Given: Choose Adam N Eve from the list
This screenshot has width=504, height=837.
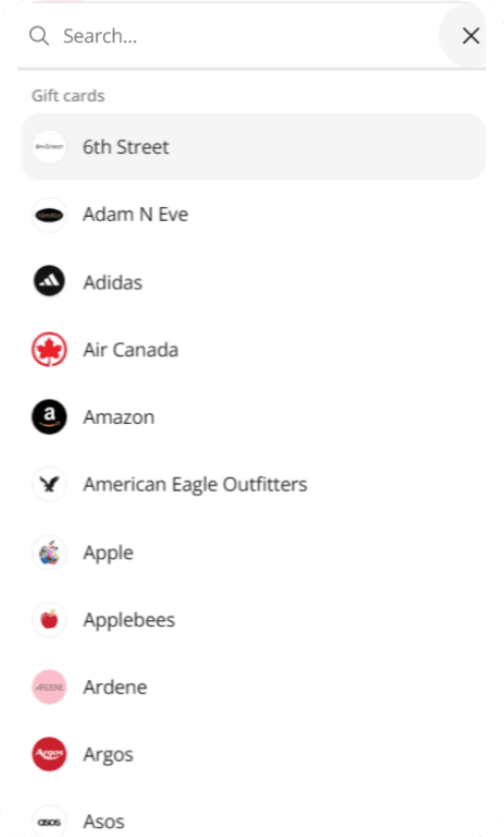Looking at the screenshot, I should 253,215.
